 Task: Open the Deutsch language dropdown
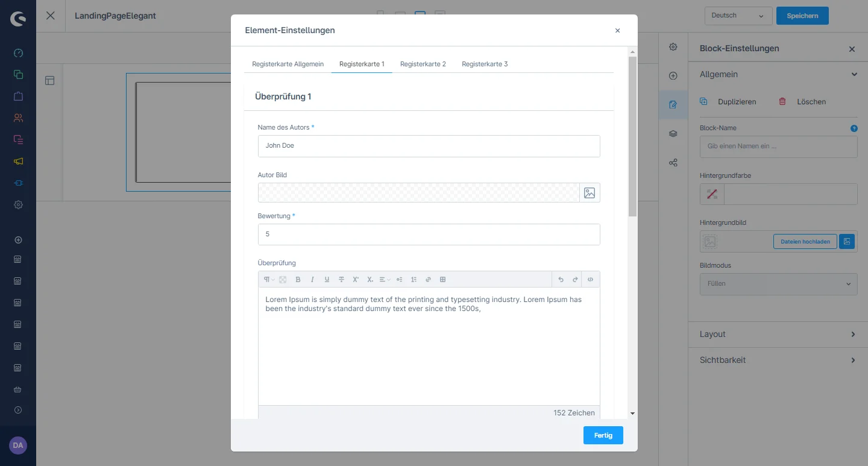pyautogui.click(x=738, y=16)
